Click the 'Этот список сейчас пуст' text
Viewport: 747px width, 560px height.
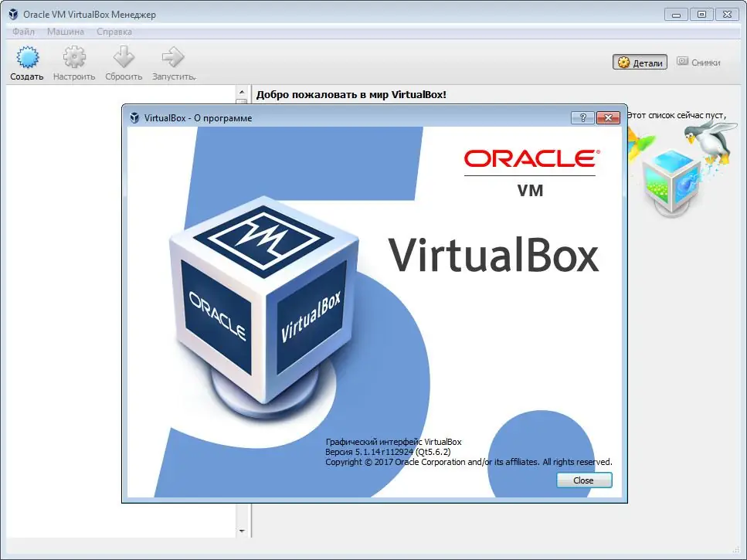[677, 115]
